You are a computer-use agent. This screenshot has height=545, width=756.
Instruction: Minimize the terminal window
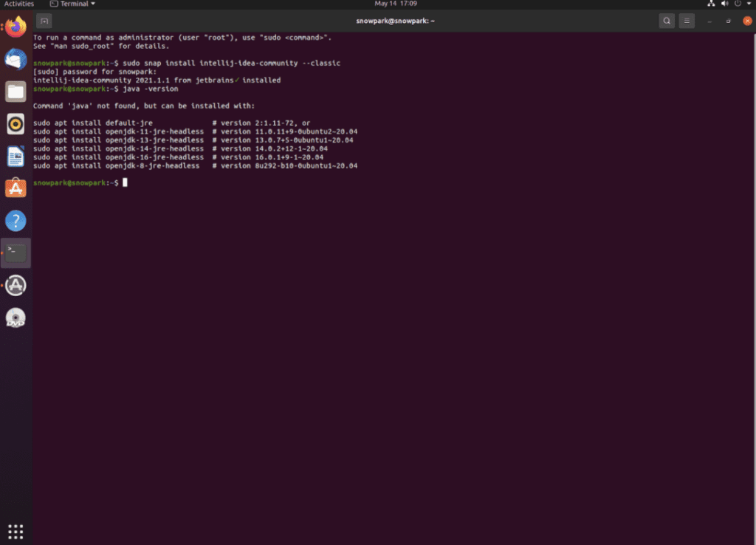pos(709,21)
